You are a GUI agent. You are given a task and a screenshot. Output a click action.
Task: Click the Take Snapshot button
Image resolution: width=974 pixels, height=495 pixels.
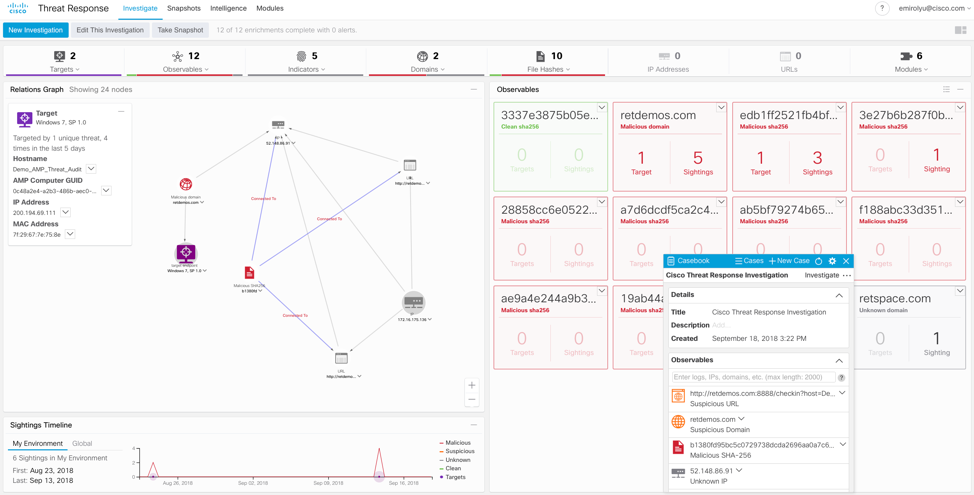[x=180, y=30]
